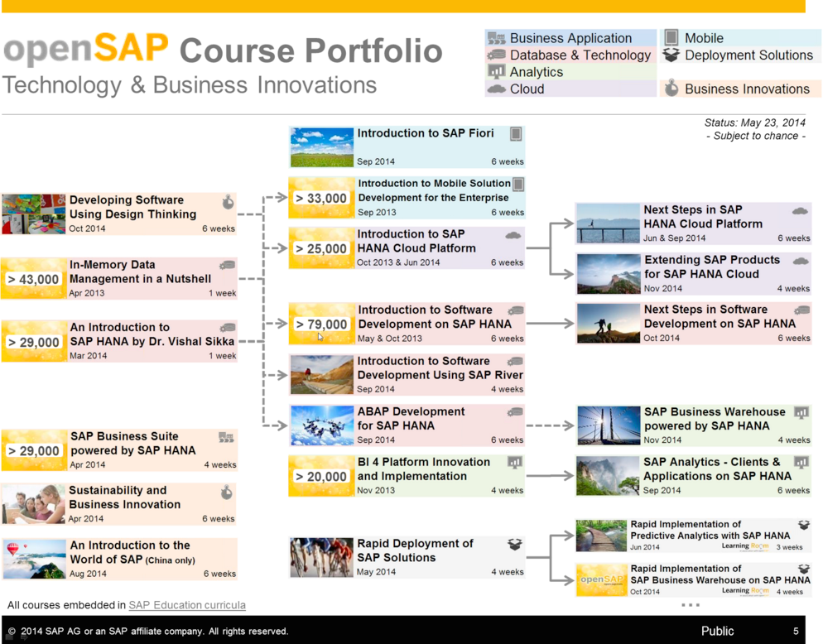
Task: Click the misty mountain thumbnail for SAP Analytics
Action: [x=609, y=476]
